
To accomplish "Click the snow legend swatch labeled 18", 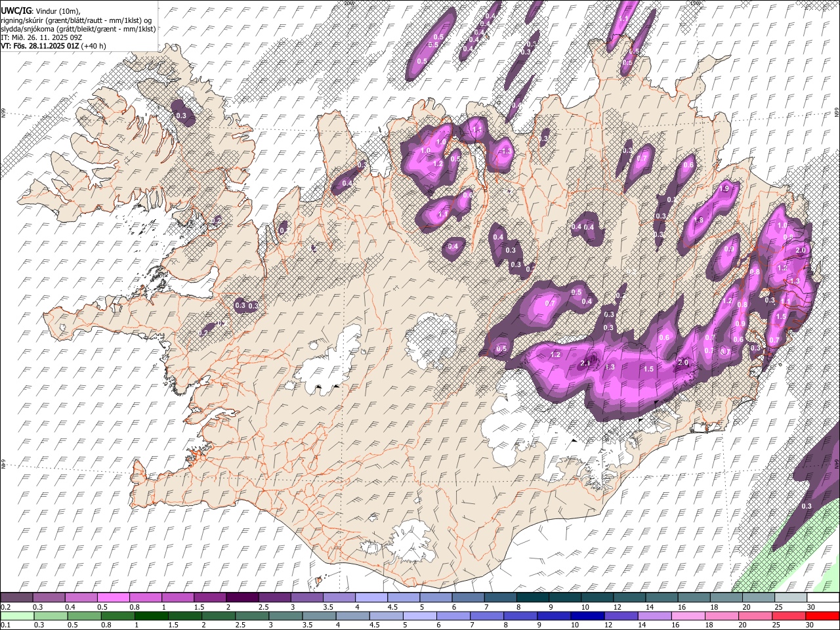I will (725, 597).
